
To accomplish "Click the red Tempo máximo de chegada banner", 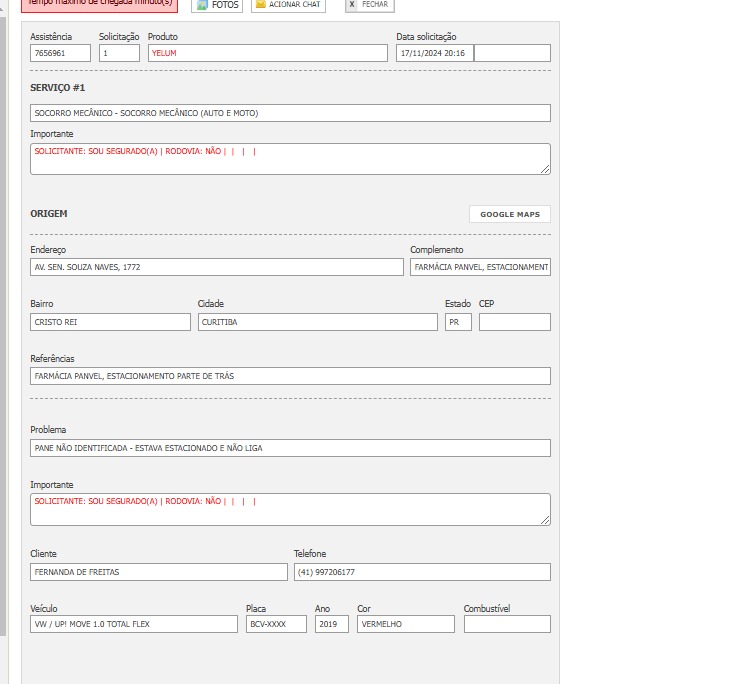I will tap(100, 5).
